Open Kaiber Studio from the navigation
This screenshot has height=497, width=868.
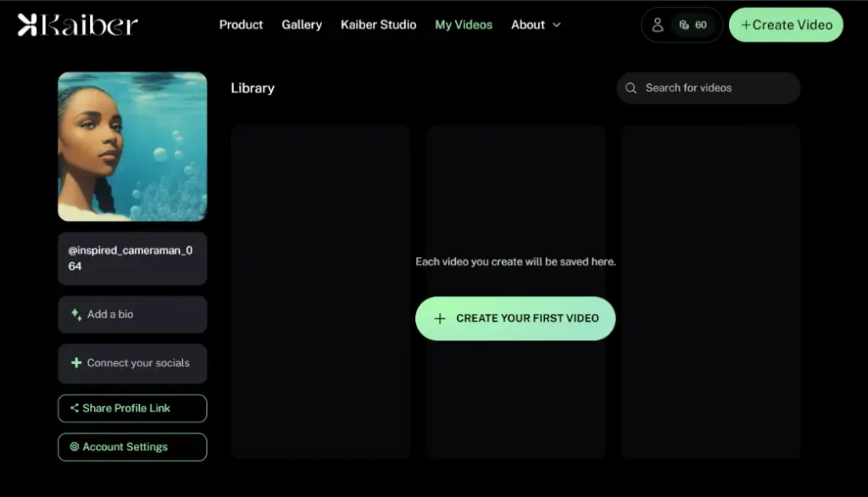click(x=378, y=25)
